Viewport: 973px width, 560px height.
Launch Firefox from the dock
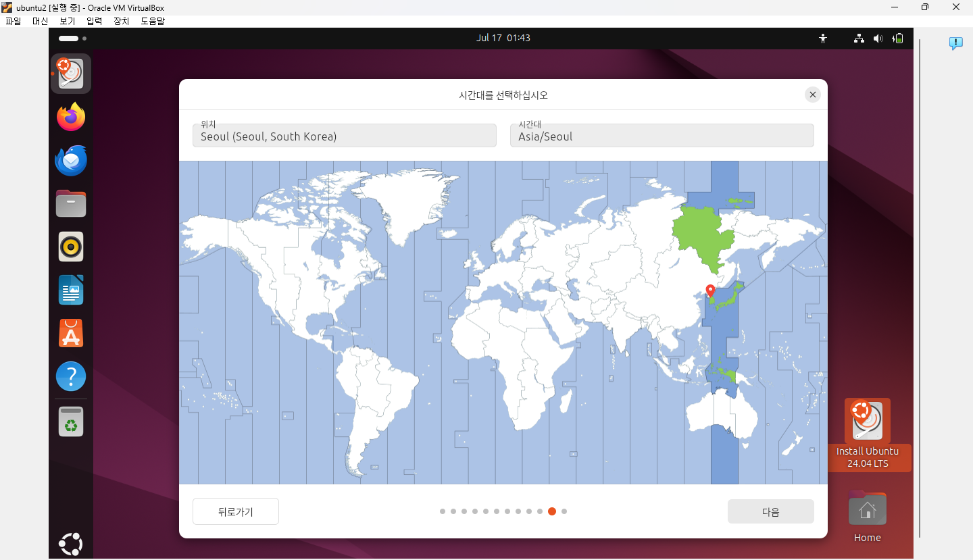point(71,117)
